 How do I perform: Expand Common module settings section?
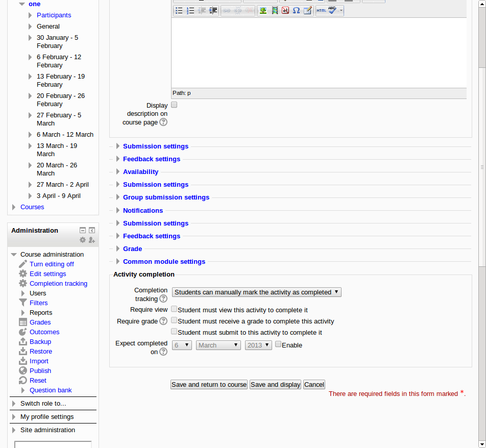click(164, 261)
